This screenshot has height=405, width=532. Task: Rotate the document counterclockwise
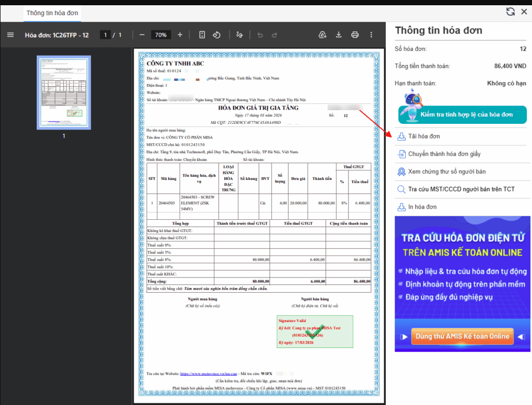click(x=216, y=35)
